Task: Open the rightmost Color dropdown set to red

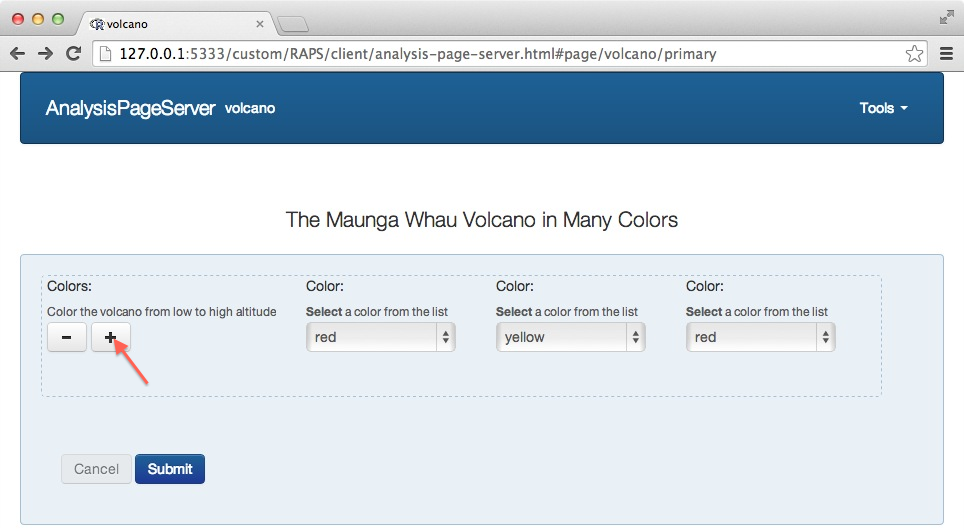Action: (x=760, y=338)
